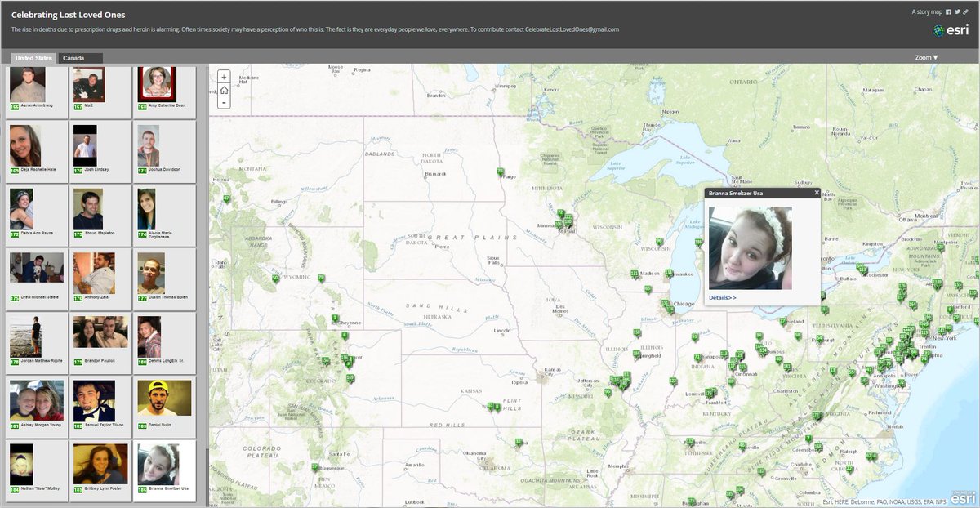
Task: Select the Alecia Marie Coglianese card
Action: pos(165,215)
